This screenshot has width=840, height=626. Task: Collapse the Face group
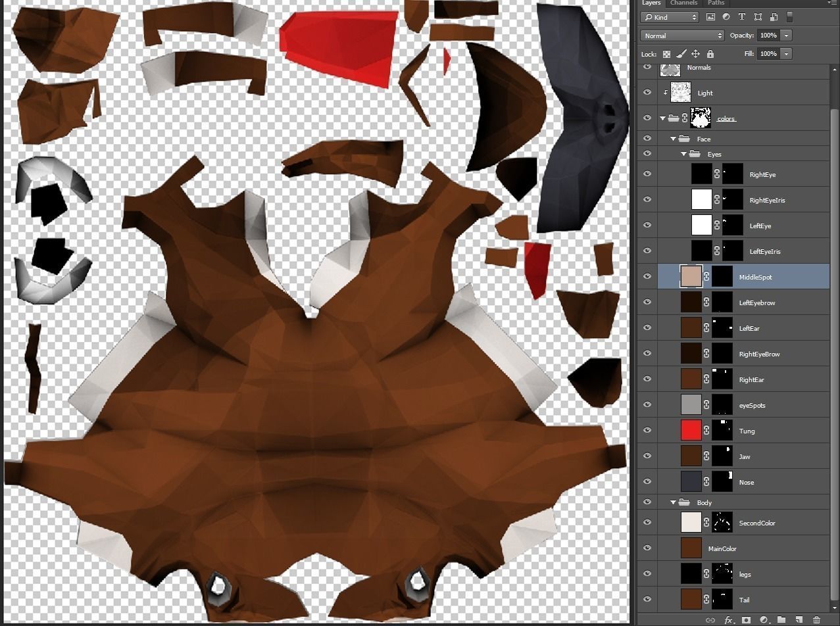(x=673, y=139)
